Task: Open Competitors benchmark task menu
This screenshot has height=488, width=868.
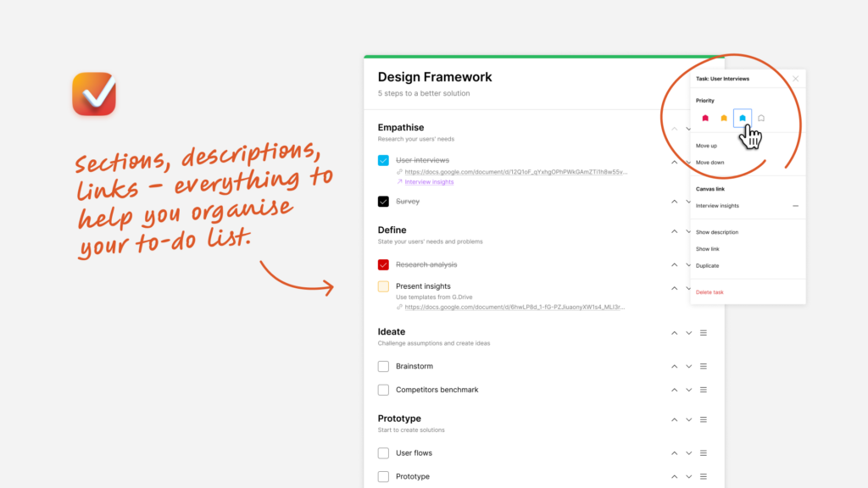Action: pyautogui.click(x=704, y=390)
